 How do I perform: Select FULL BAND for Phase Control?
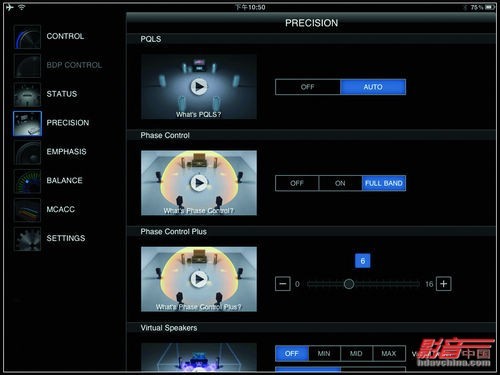pos(384,183)
